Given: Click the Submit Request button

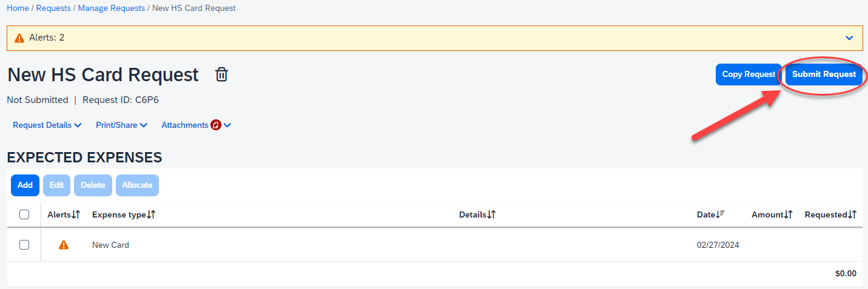Looking at the screenshot, I should click(824, 75).
